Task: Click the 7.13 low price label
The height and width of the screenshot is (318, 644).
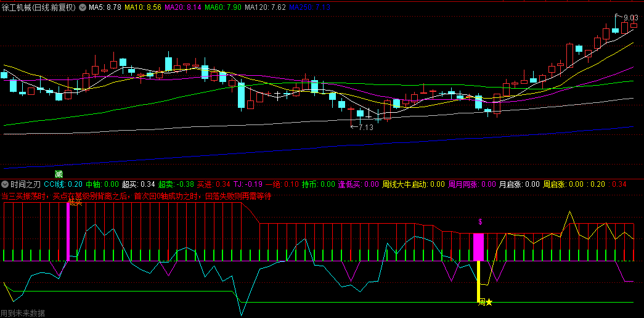Action: (365, 128)
